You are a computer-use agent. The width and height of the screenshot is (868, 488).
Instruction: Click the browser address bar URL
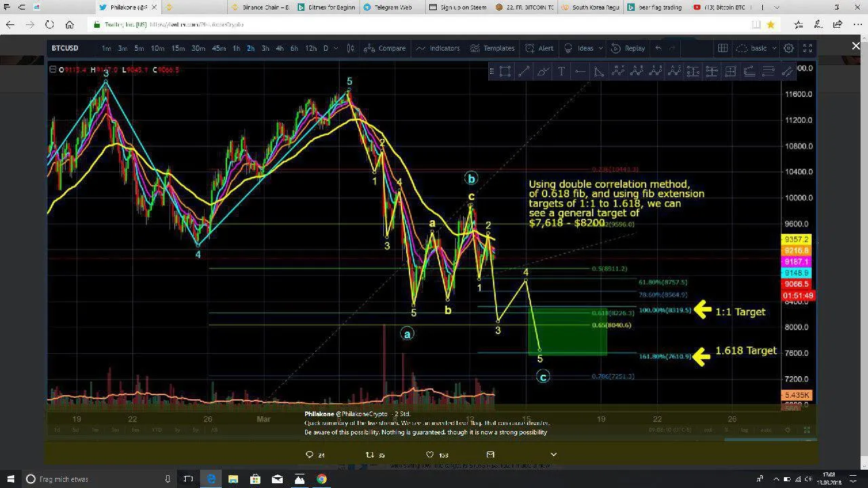pyautogui.click(x=196, y=24)
